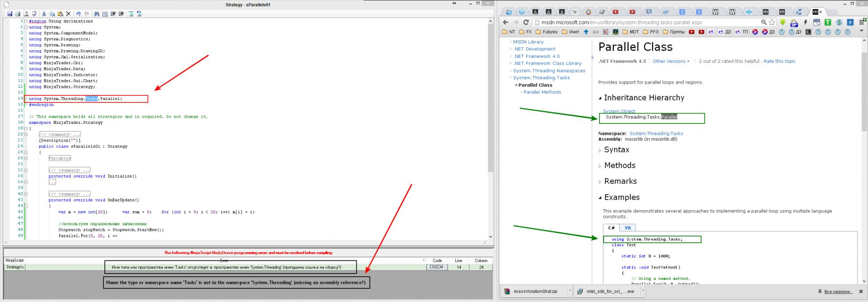Reload the MSDN page
Viewport: 868px width, 302px height.
[x=526, y=22]
